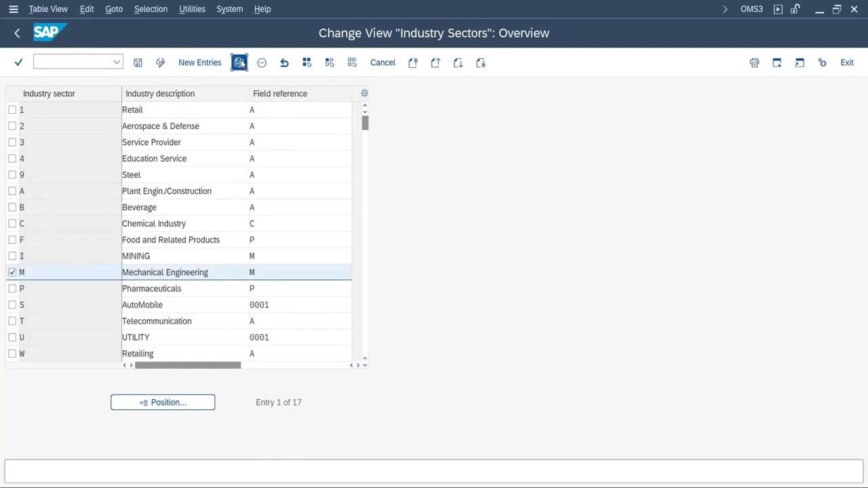
Task: Tick the checkbox for Aerospace & Defense row
Action: point(12,126)
